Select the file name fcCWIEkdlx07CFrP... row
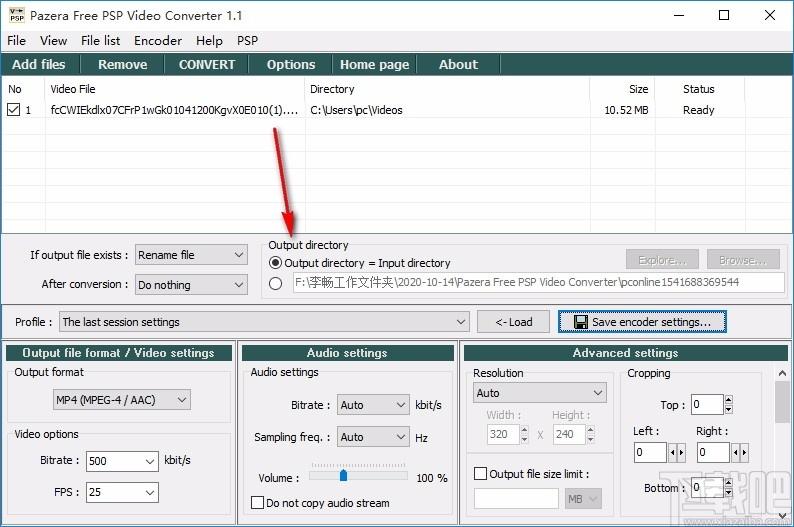 (x=174, y=110)
